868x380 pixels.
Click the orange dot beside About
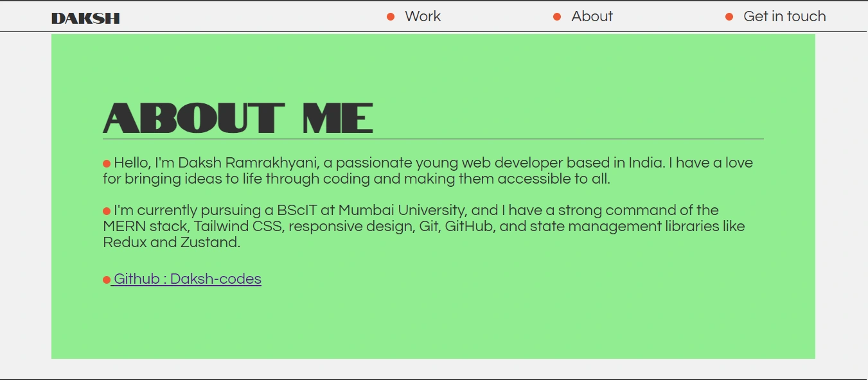point(557,17)
